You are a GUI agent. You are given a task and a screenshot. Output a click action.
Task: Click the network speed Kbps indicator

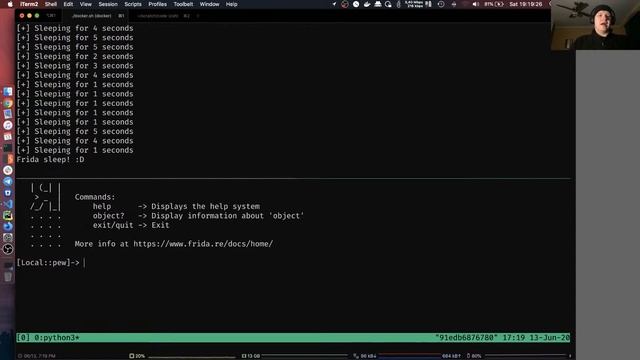(413, 4)
